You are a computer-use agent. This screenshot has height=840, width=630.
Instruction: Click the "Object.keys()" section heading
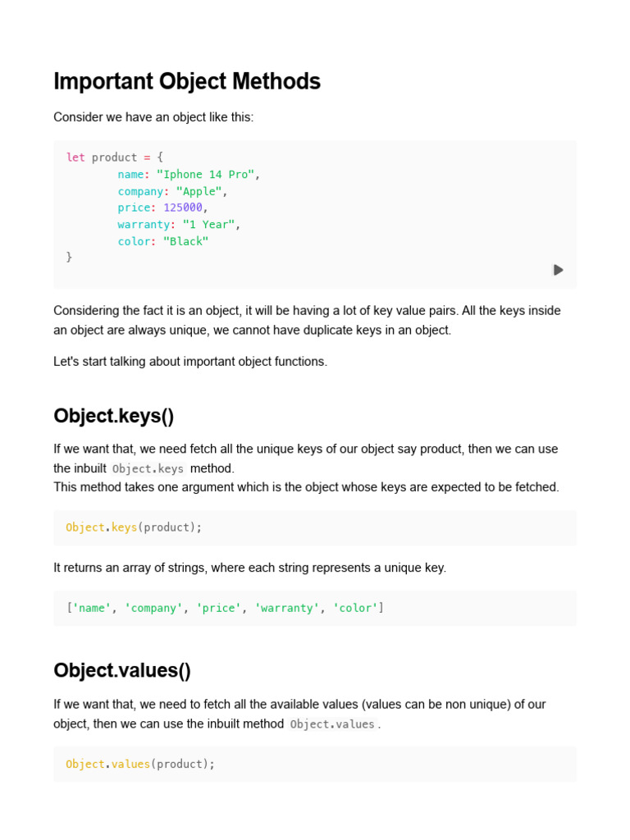click(114, 416)
